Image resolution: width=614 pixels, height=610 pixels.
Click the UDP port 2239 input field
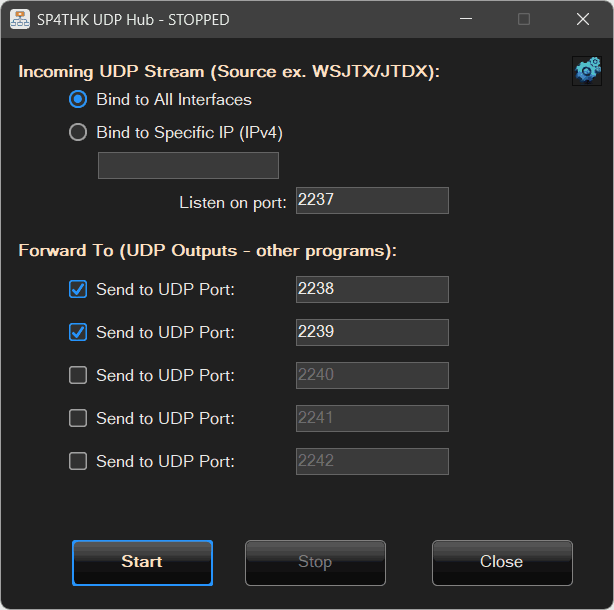[x=372, y=332]
